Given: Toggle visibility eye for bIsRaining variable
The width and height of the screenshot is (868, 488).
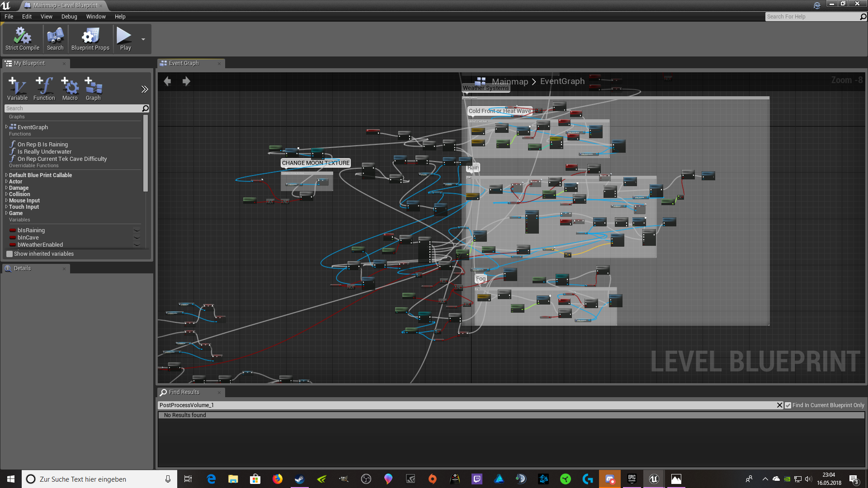Looking at the screenshot, I should pos(137,230).
